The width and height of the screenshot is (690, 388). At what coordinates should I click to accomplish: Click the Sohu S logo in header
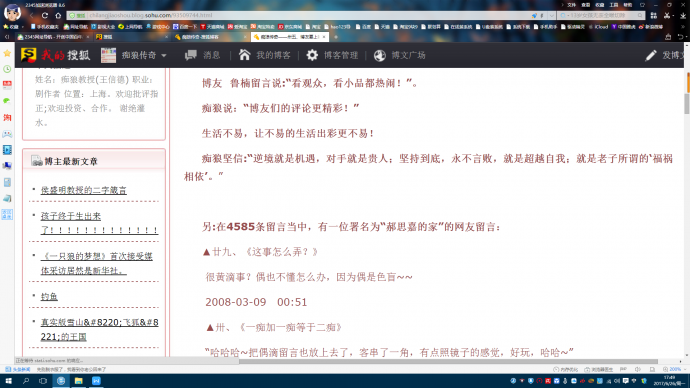click(x=28, y=55)
